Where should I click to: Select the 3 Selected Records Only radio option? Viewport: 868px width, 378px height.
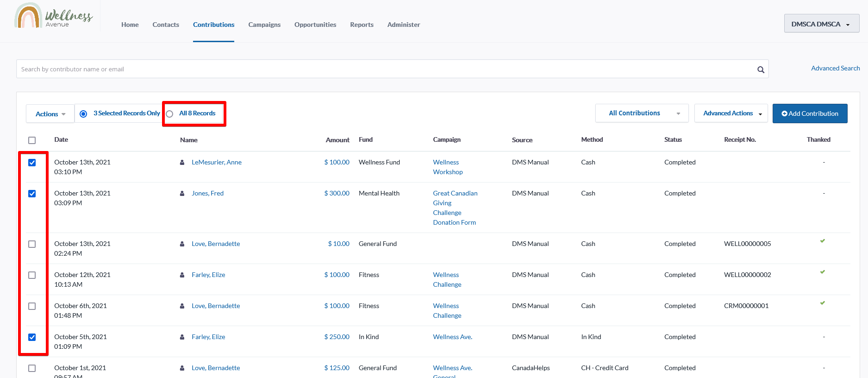pyautogui.click(x=83, y=114)
